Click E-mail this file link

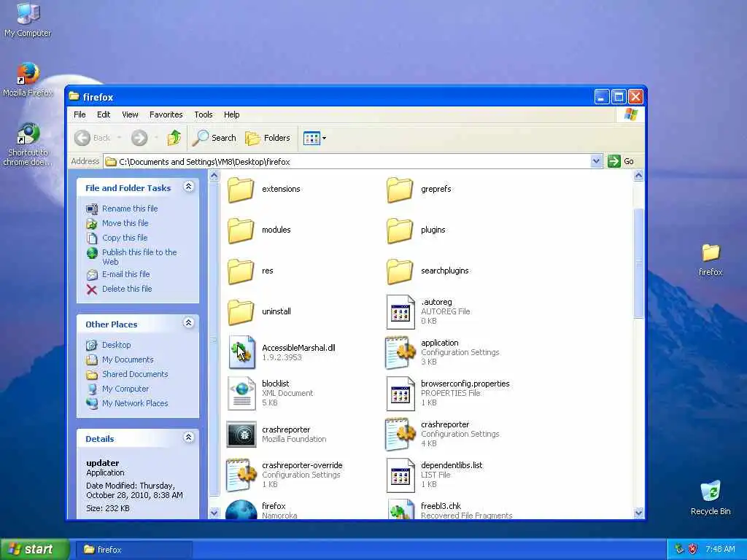[125, 274]
